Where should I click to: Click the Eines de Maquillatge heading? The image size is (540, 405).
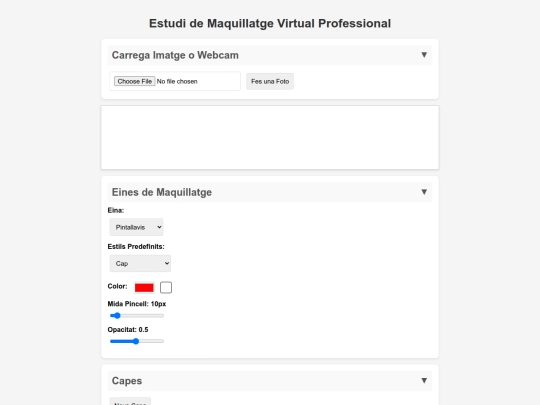coord(162,192)
